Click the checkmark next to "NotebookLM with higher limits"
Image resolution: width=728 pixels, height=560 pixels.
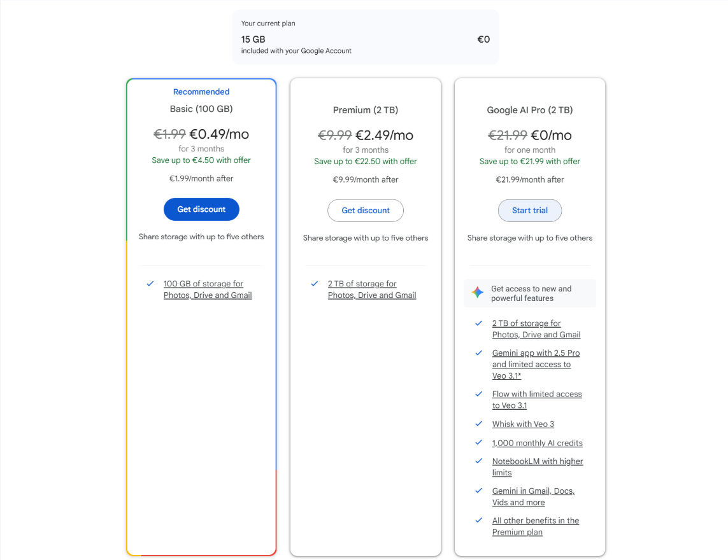coord(478,461)
